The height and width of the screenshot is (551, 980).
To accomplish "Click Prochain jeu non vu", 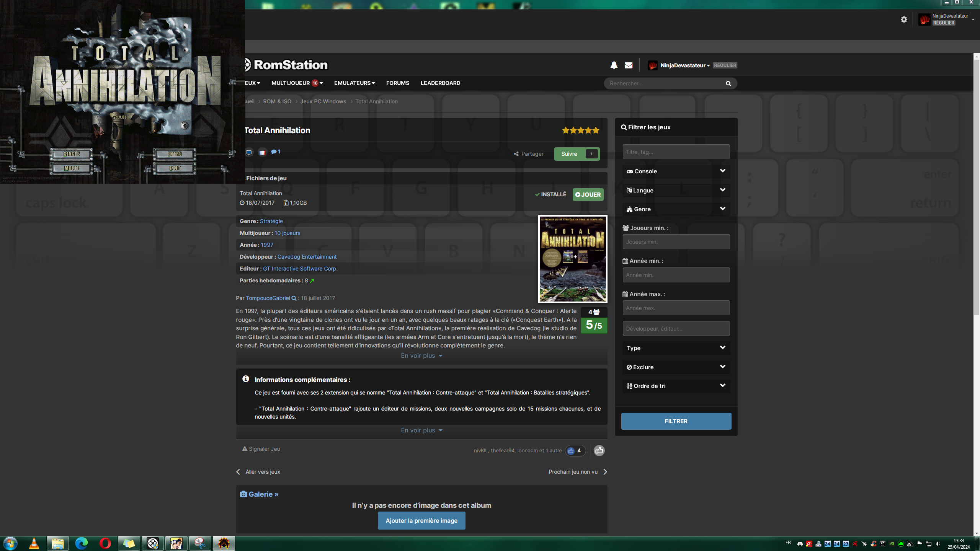I will 578,472.
